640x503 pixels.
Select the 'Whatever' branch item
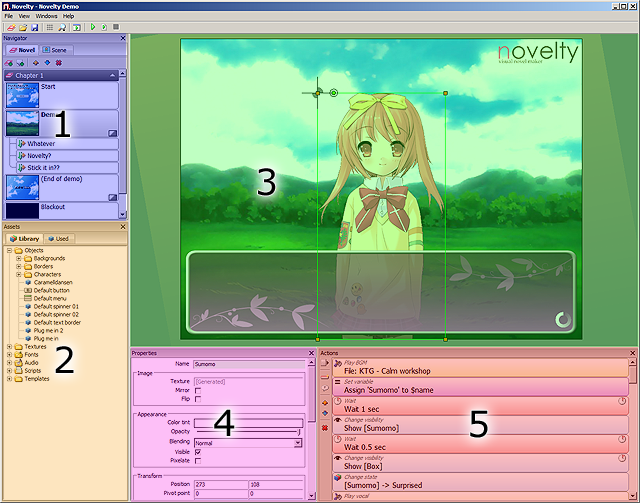pyautogui.click(x=68, y=144)
